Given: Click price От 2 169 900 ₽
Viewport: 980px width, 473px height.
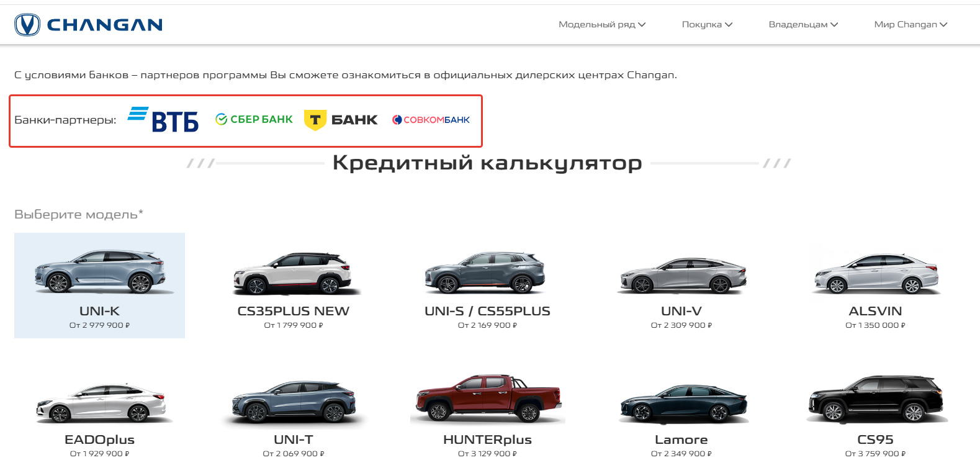Looking at the screenshot, I should click(487, 325).
